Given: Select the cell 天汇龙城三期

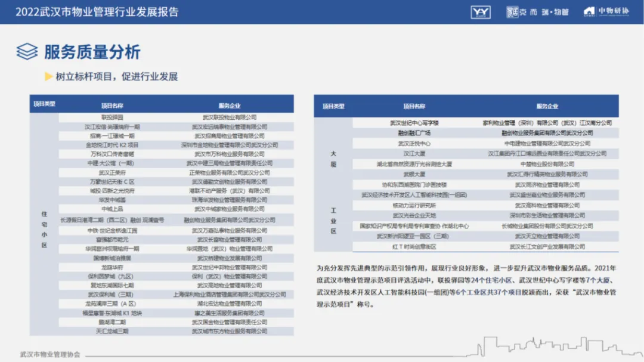Looking at the screenshot, I should pyautogui.click(x=112, y=331).
